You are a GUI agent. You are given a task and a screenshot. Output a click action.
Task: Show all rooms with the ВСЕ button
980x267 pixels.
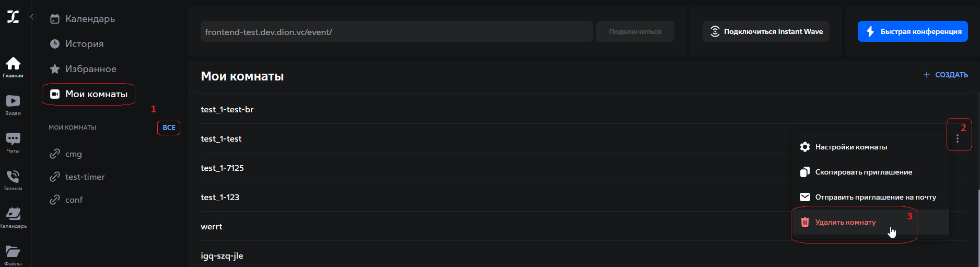pyautogui.click(x=169, y=127)
